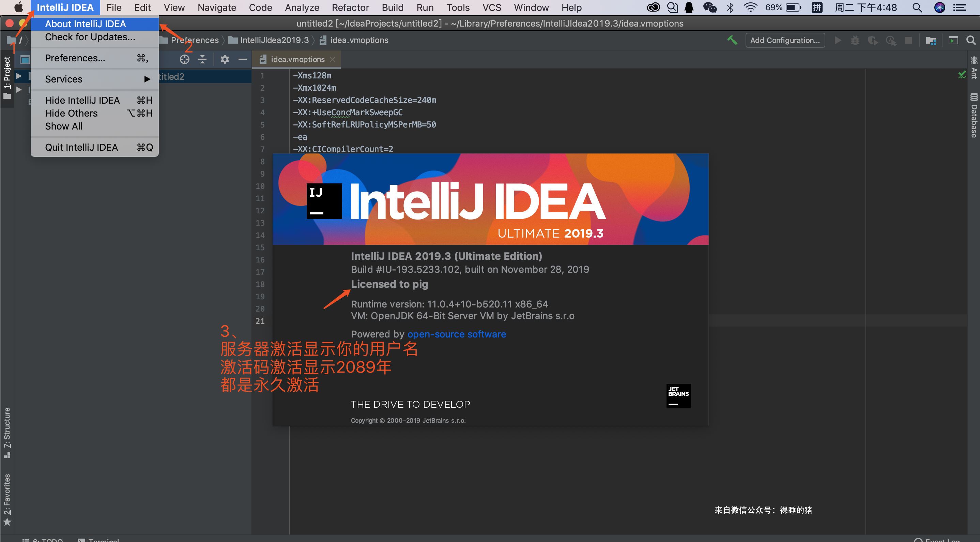This screenshot has width=980, height=542.
Task: Hide Project panel with minus icon
Action: 242,59
